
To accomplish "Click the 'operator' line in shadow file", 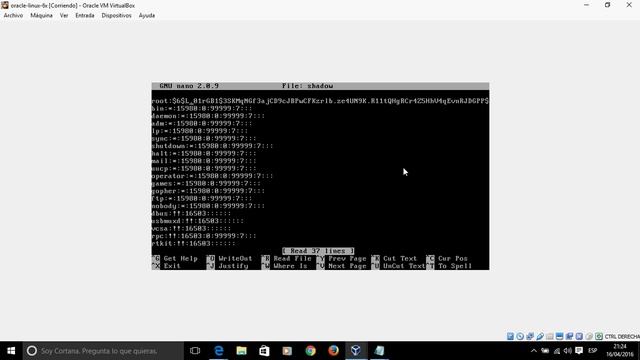I will click(212, 176).
